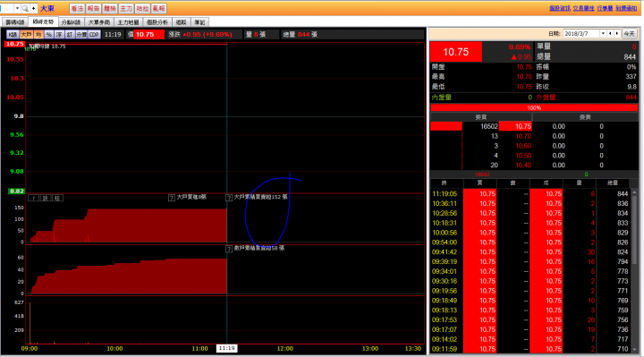
Task: Select the 11:19:05 trade row
Action: [x=530, y=194]
